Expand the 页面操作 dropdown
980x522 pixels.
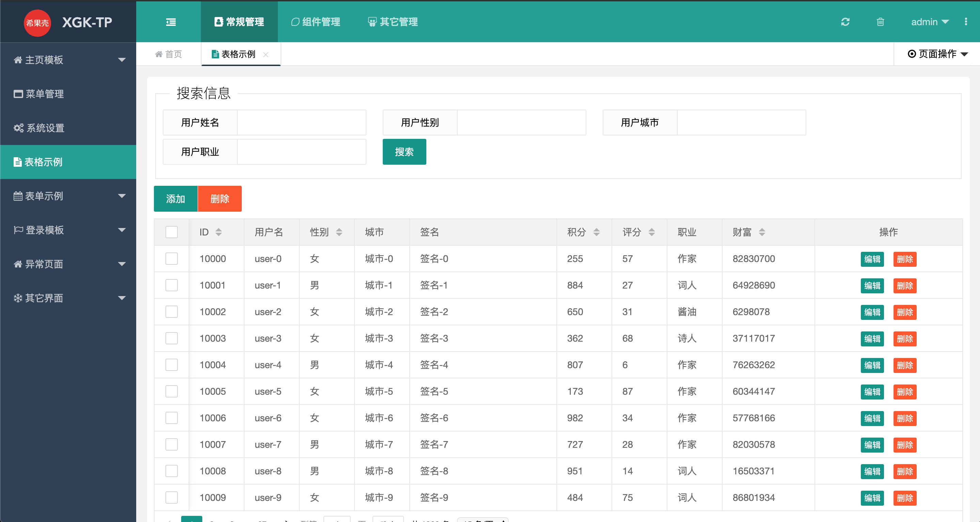[x=937, y=54]
